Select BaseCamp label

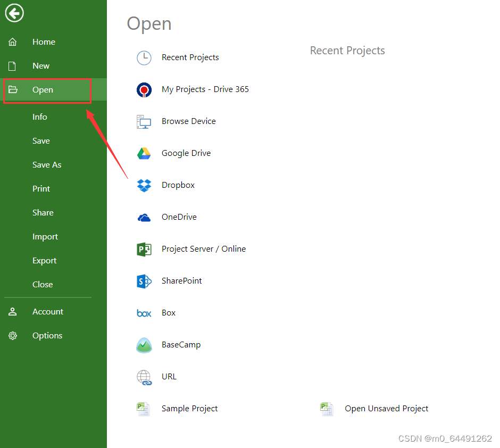click(181, 345)
